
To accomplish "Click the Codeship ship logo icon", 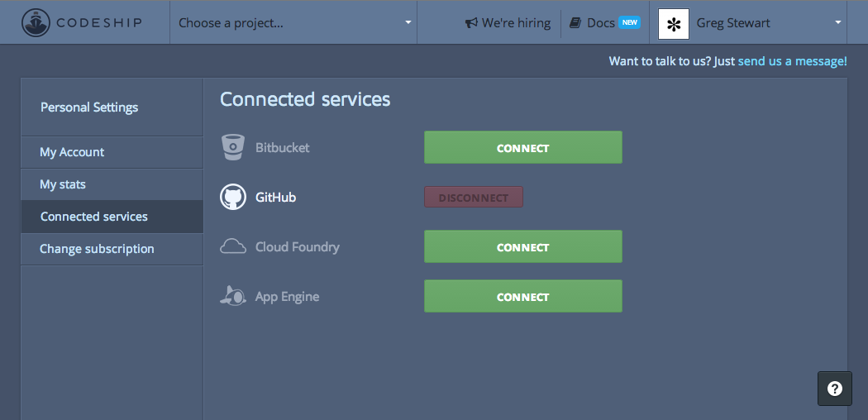I will 36,22.
